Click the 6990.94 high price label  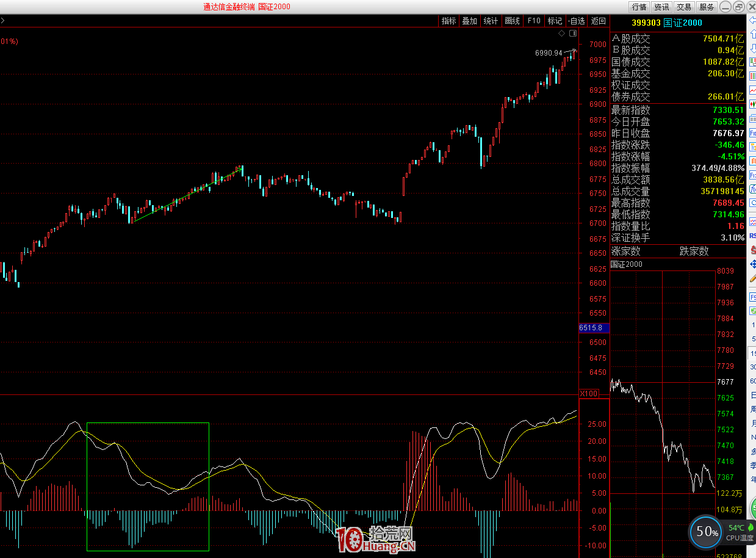[549, 53]
